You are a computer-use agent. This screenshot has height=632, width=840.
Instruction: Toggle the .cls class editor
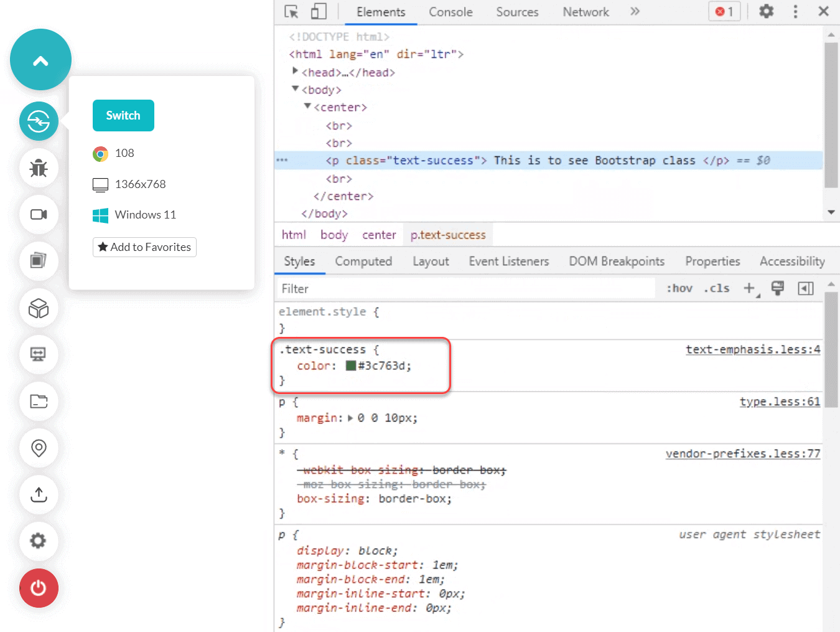tap(716, 288)
